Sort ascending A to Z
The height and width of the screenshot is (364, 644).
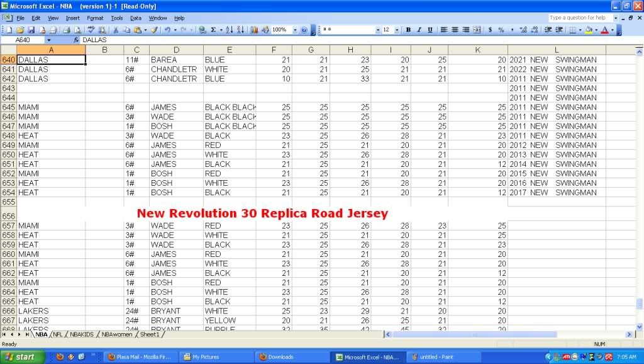[229, 30]
